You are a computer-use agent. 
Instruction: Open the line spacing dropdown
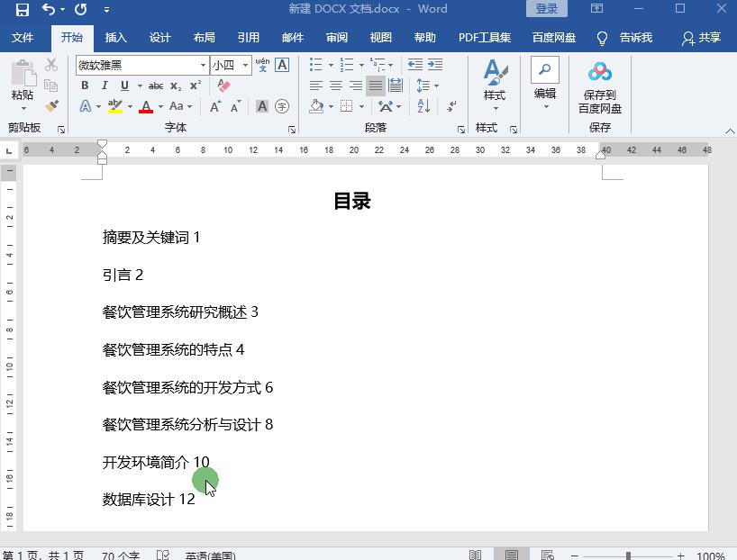point(424,85)
